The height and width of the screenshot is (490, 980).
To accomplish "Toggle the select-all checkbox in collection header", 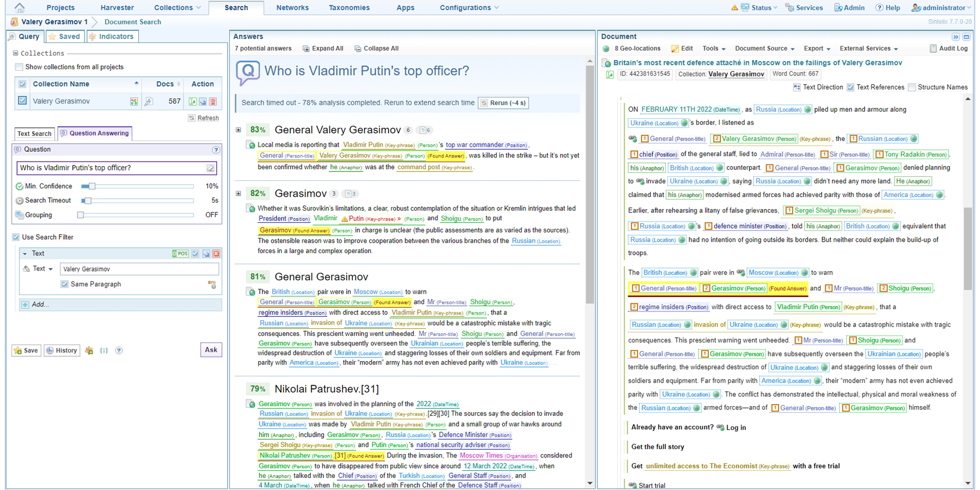I will (22, 84).
